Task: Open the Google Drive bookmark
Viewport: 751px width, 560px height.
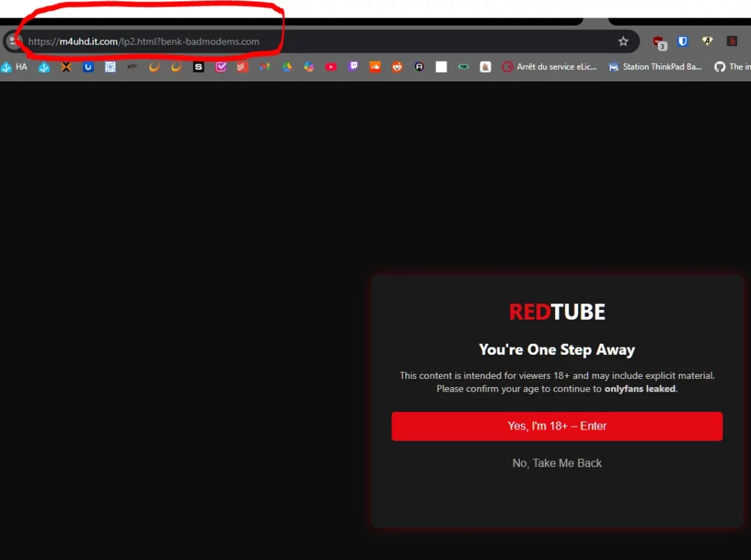Action: coord(287,67)
